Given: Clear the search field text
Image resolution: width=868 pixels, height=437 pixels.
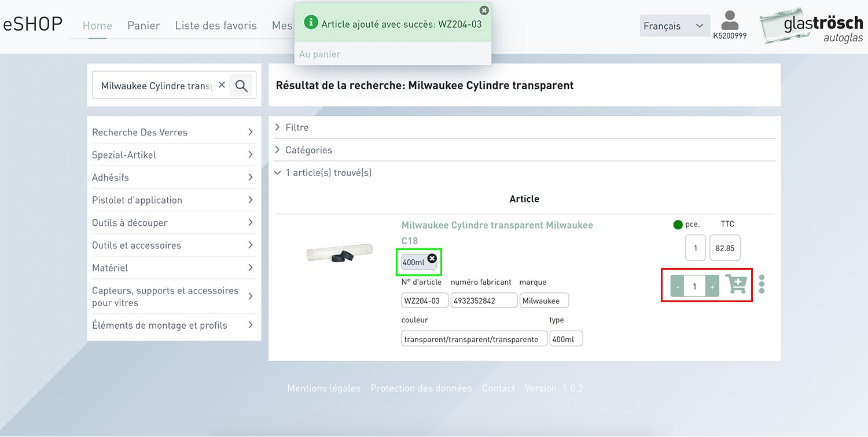Looking at the screenshot, I should (222, 85).
